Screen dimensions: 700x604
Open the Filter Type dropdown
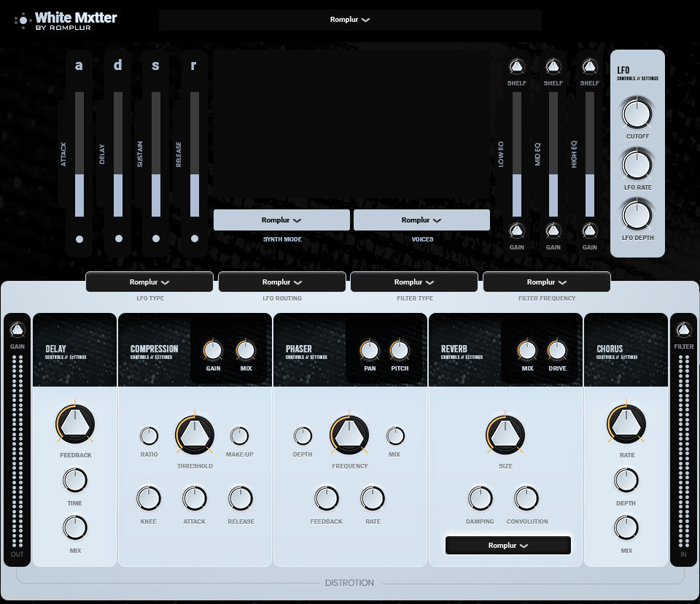[x=414, y=282]
